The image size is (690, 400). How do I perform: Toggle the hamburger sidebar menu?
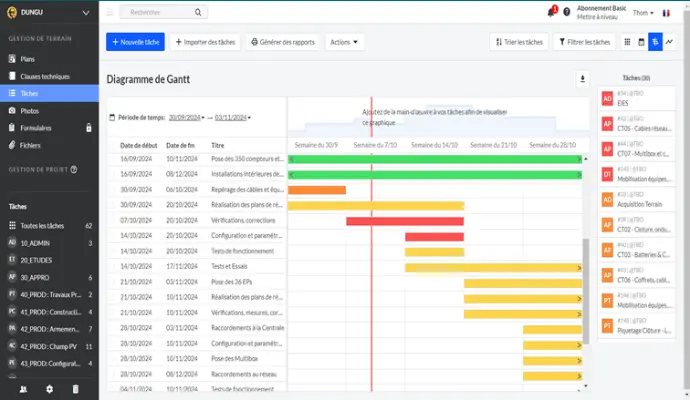[110, 12]
